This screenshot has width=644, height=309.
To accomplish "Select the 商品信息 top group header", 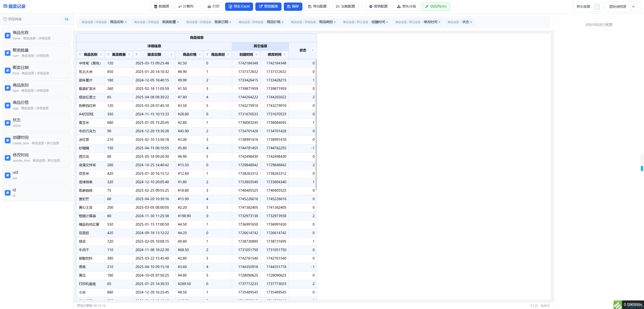I will pos(196,38).
